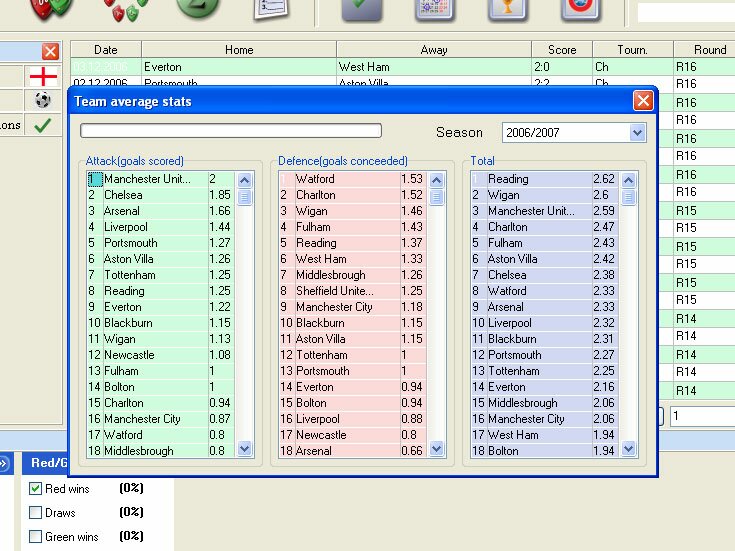
Task: Enable the Draws checkbox
Action: pyautogui.click(x=35, y=512)
